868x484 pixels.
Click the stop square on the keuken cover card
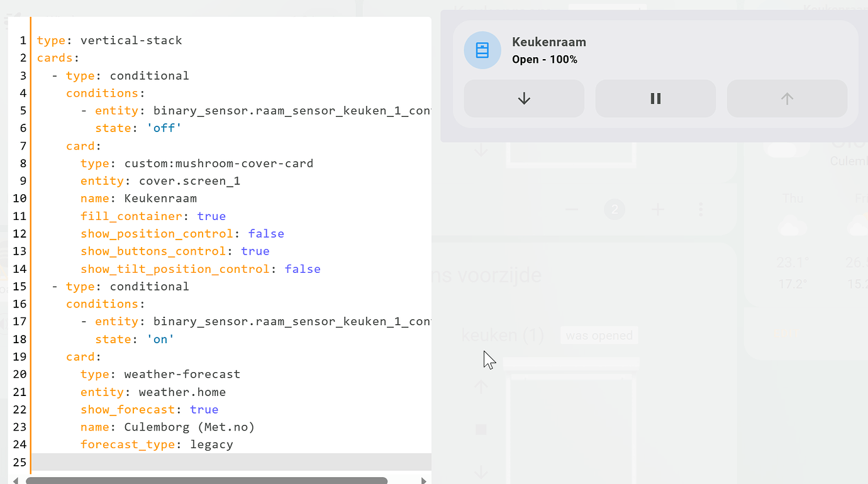481,429
